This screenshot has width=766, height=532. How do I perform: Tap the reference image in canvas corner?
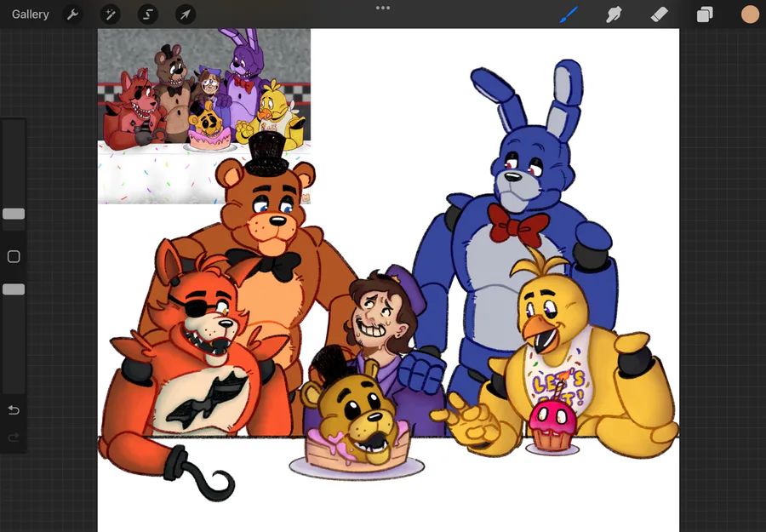pyautogui.click(x=203, y=116)
